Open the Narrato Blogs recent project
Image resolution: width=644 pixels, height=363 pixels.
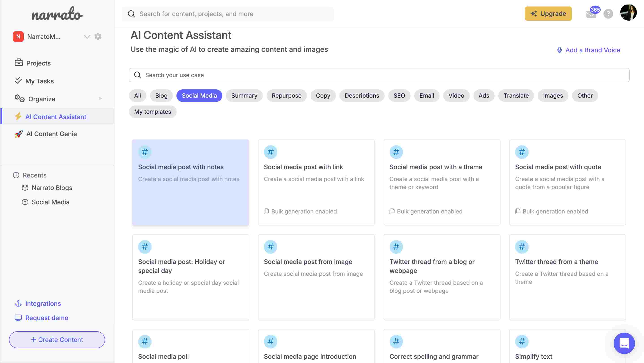[52, 188]
